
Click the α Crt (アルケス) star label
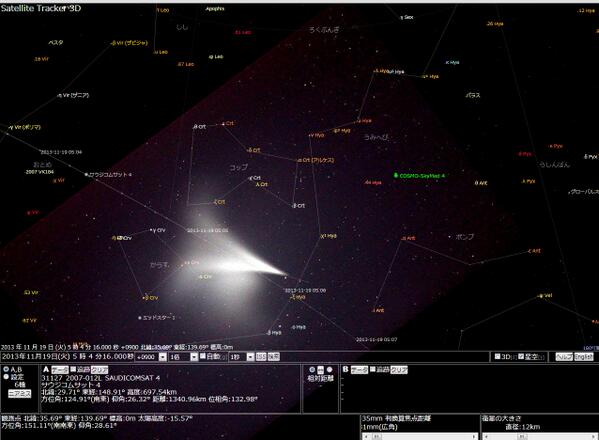316,160
